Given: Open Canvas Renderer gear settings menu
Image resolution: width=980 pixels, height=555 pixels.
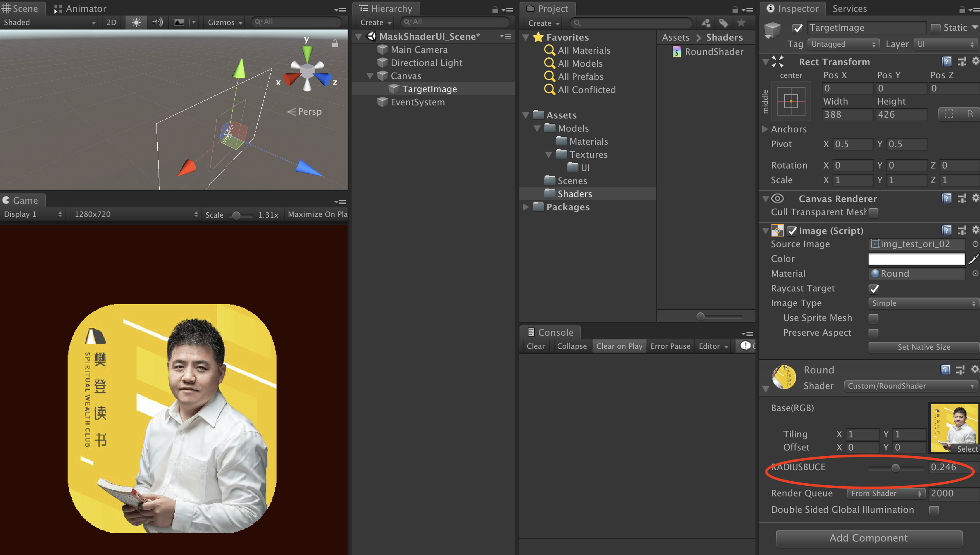Looking at the screenshot, I should pos(975,198).
